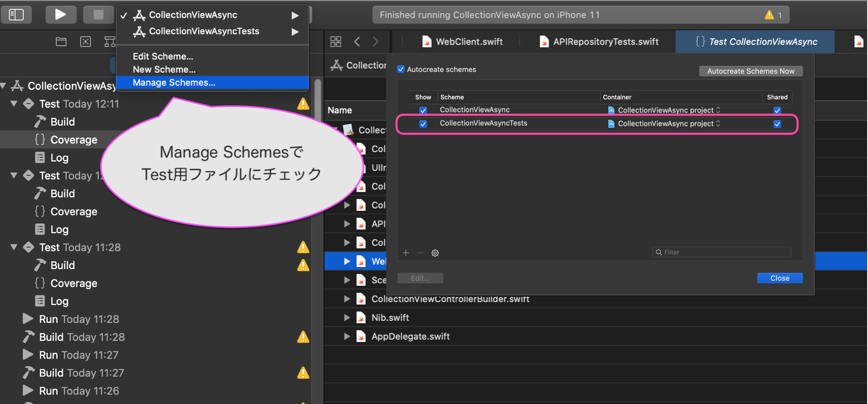Image resolution: width=868 pixels, height=404 pixels.
Task: Collapse the Test Today 12:11 group
Action: 14,104
